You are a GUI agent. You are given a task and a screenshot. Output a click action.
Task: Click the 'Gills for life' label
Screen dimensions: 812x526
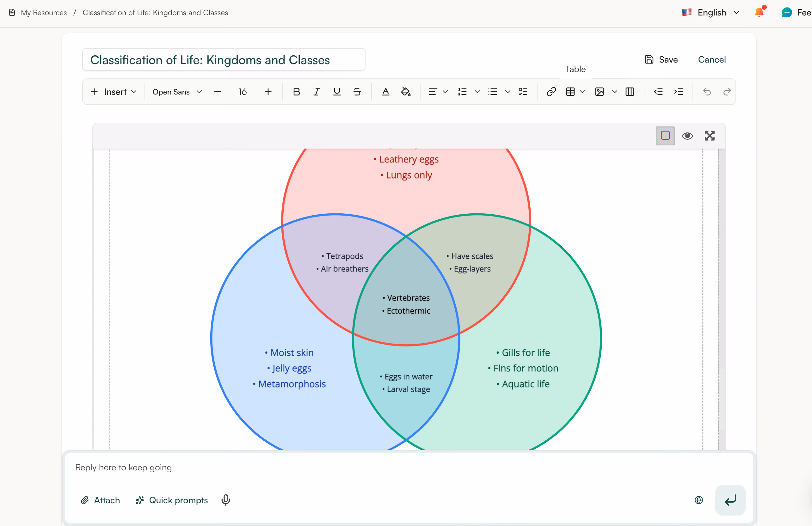click(526, 353)
